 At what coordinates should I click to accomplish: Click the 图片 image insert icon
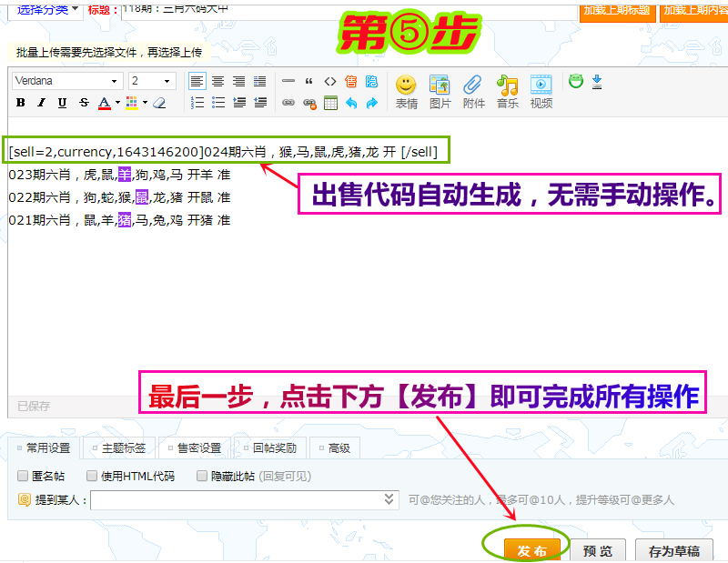[440, 91]
